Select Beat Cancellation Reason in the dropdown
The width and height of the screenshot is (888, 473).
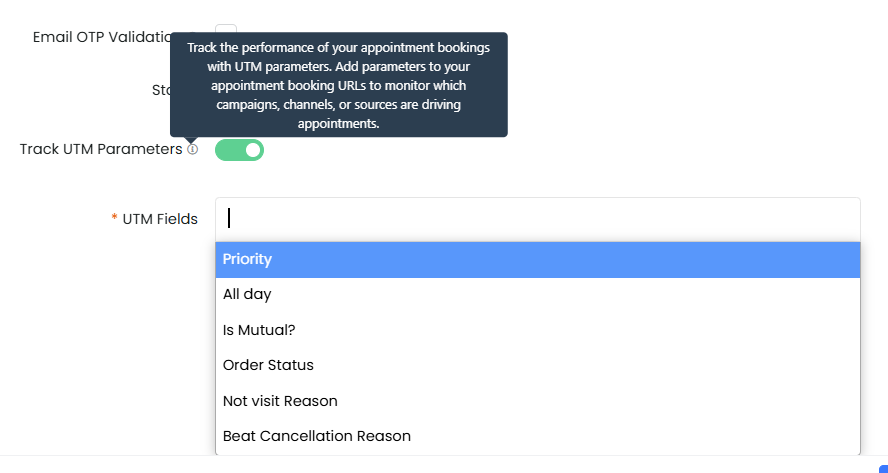[x=537, y=436]
